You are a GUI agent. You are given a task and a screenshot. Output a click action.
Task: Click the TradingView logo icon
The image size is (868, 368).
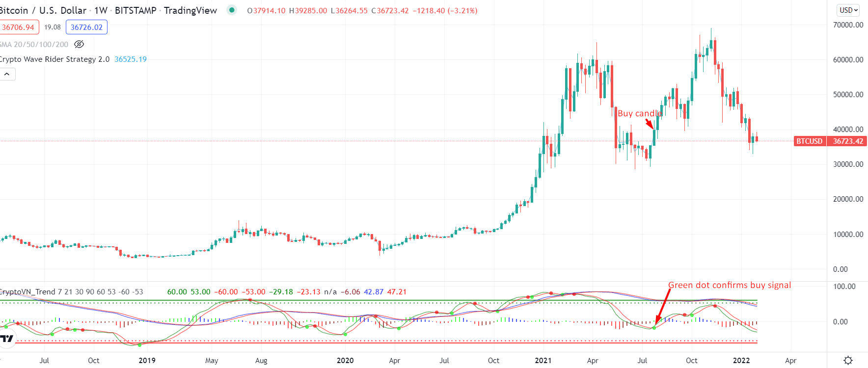(7, 339)
